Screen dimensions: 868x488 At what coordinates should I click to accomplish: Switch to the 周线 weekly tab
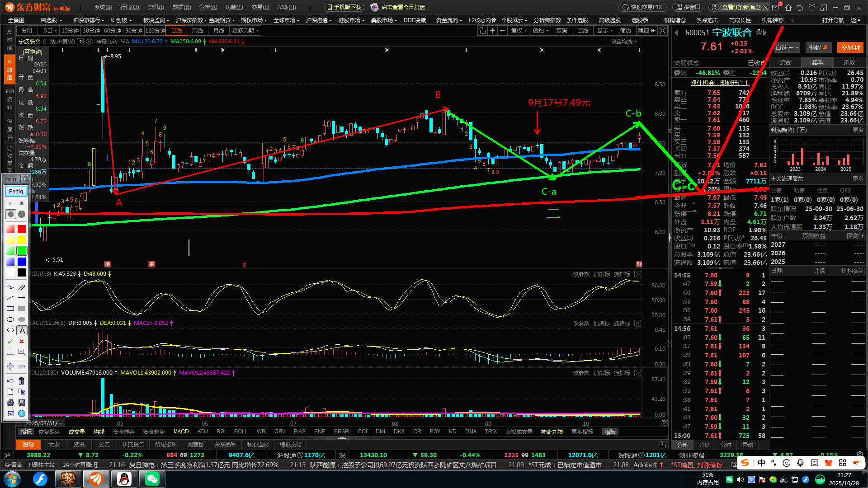(x=198, y=31)
